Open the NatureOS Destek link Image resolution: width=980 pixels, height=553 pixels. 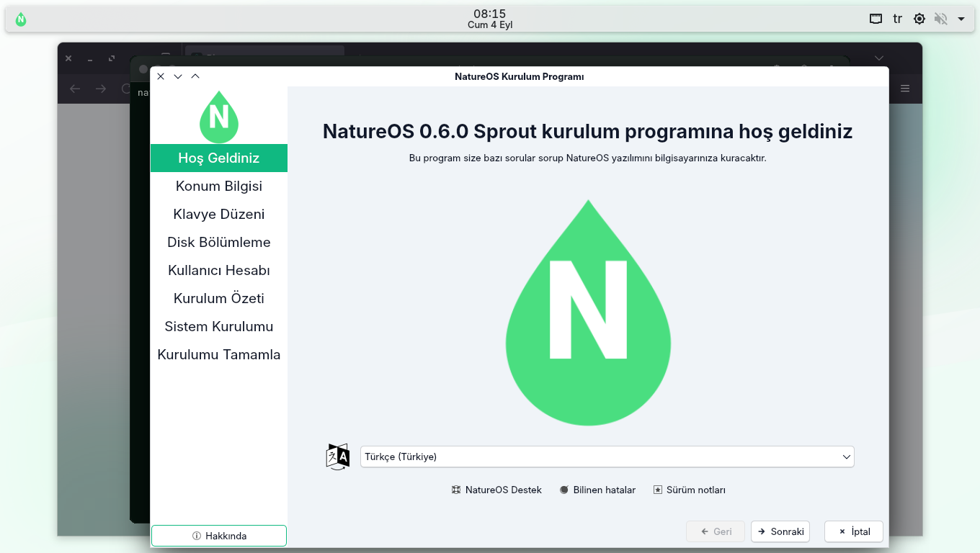(x=496, y=490)
